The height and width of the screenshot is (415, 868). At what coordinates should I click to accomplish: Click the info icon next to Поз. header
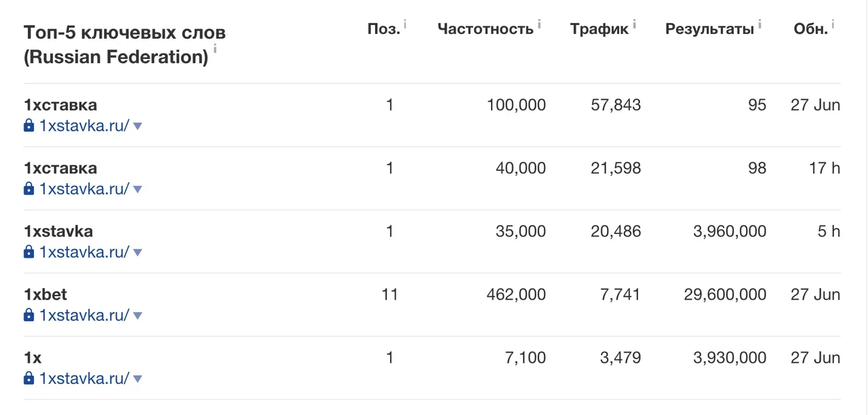pyautogui.click(x=406, y=24)
